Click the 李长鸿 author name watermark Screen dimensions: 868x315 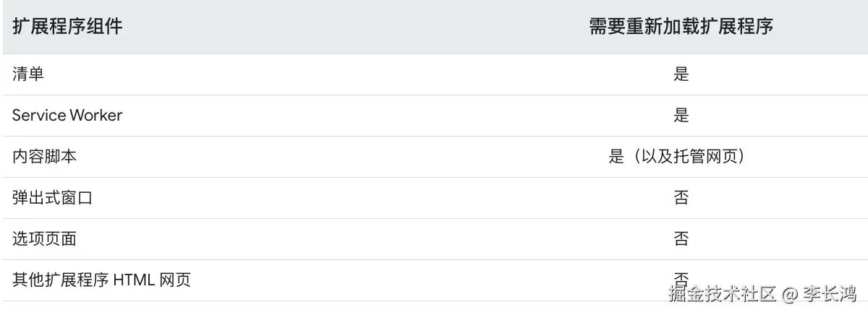tap(830, 293)
